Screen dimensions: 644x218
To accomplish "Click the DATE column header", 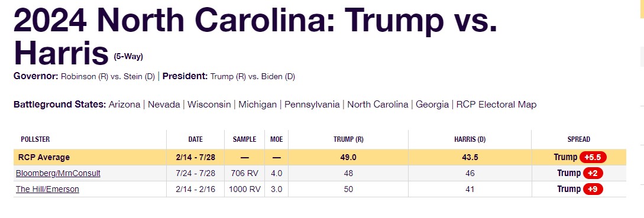I will click(x=196, y=139).
